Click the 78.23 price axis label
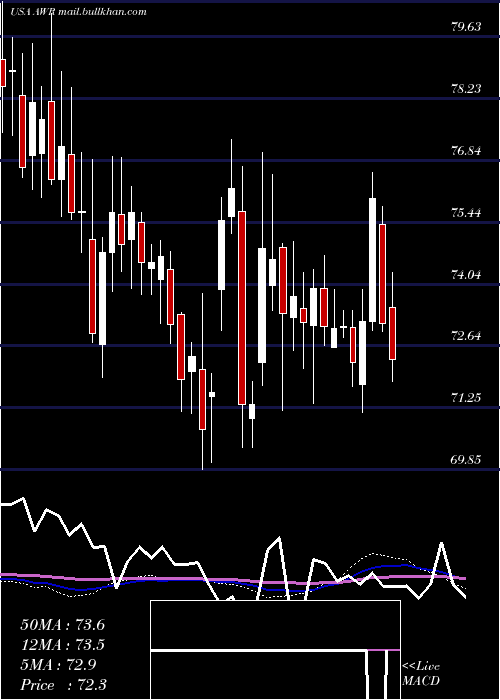 466,89
